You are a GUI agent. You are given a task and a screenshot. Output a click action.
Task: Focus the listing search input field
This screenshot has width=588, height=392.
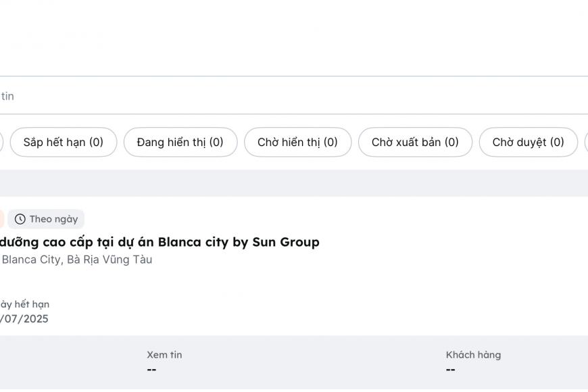294,95
